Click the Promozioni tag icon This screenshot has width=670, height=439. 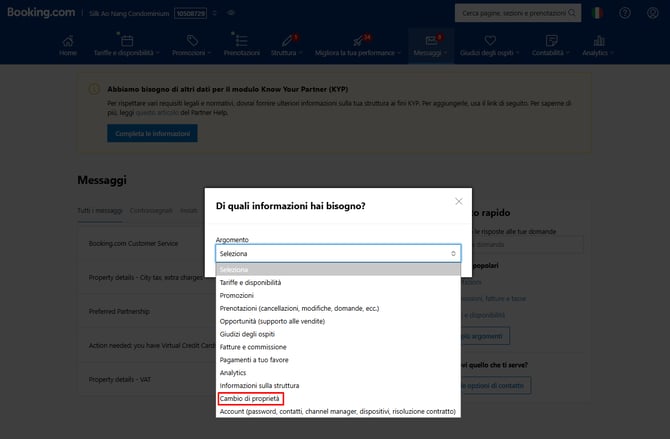pos(191,41)
